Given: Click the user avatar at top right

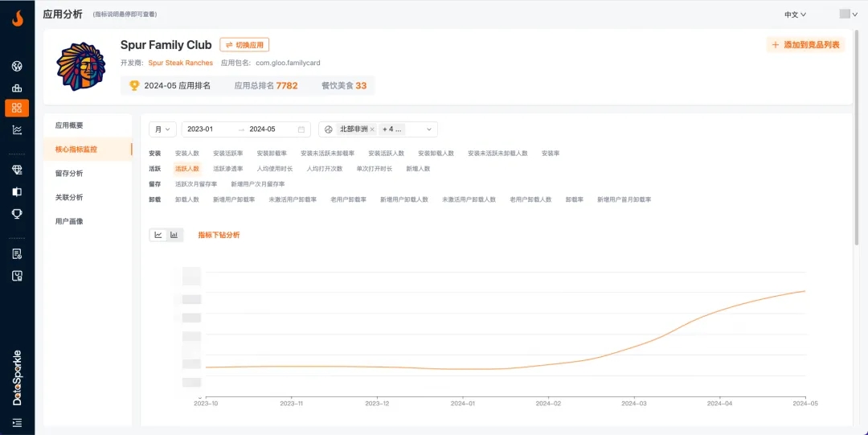Looking at the screenshot, I should pos(844,14).
